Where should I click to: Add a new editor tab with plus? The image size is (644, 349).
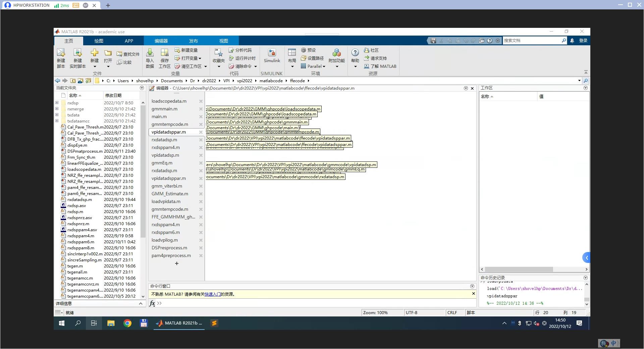pos(177,263)
